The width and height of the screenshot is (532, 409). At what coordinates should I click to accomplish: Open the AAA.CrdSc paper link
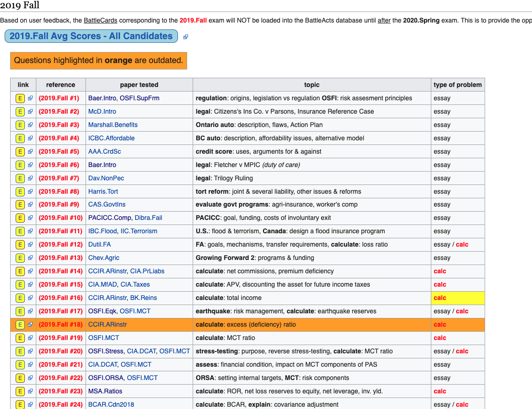(x=104, y=151)
